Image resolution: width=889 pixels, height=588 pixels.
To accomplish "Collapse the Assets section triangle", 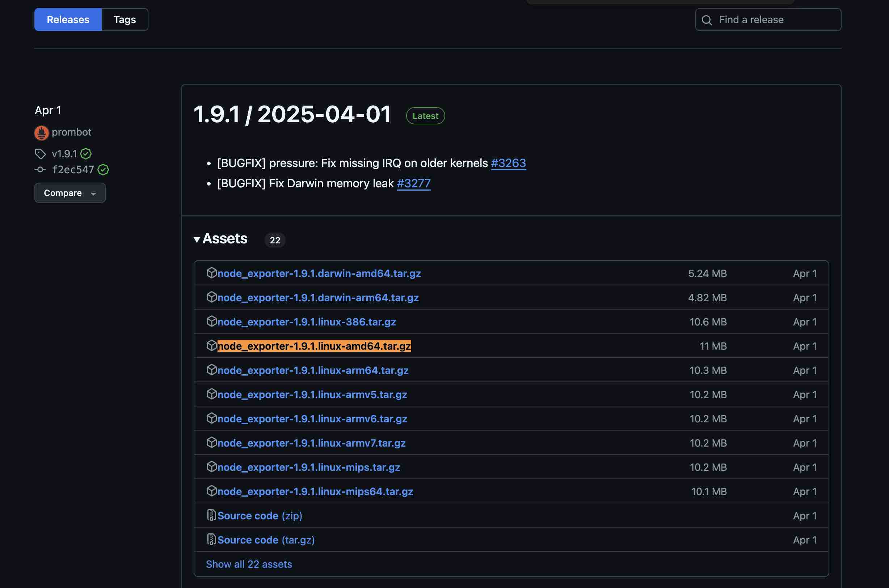I will (x=197, y=239).
